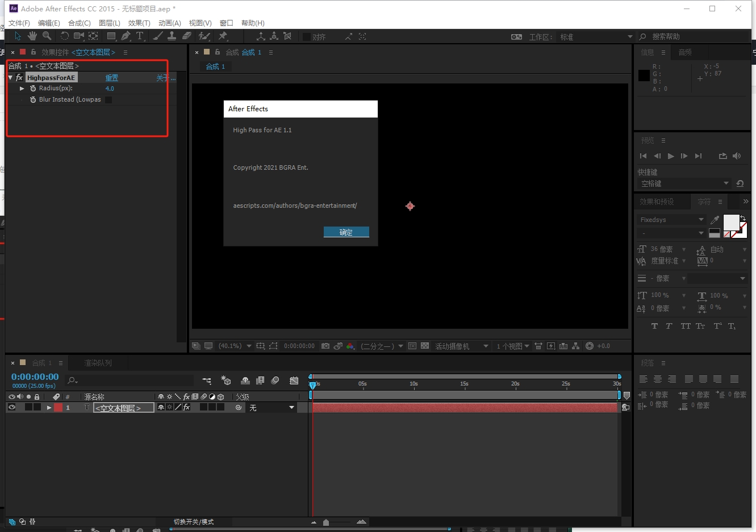
Task: Click the Faux Bold T button
Action: point(654,326)
